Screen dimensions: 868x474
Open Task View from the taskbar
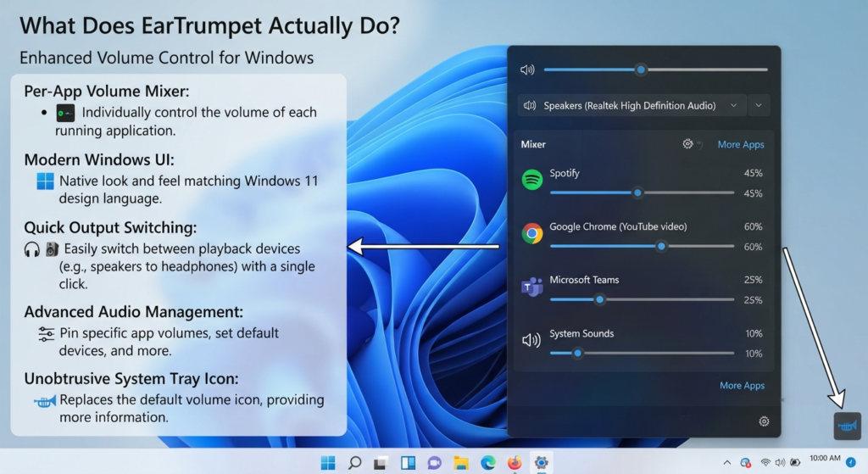[x=381, y=463]
